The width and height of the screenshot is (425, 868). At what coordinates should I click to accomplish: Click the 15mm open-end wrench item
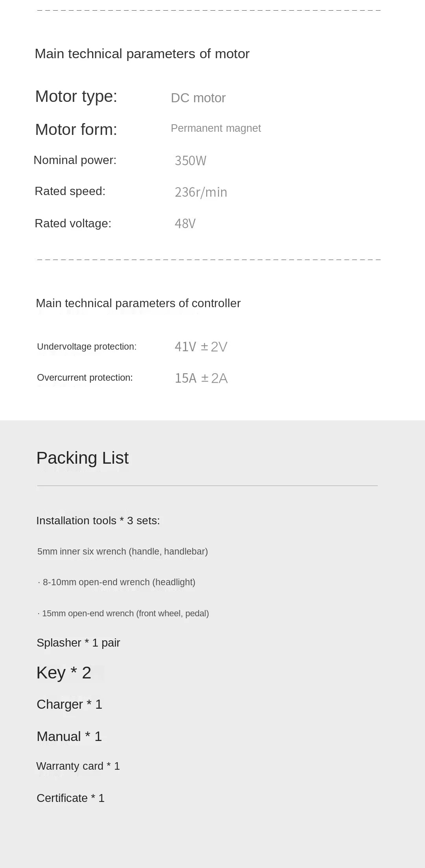pyautogui.click(x=123, y=614)
